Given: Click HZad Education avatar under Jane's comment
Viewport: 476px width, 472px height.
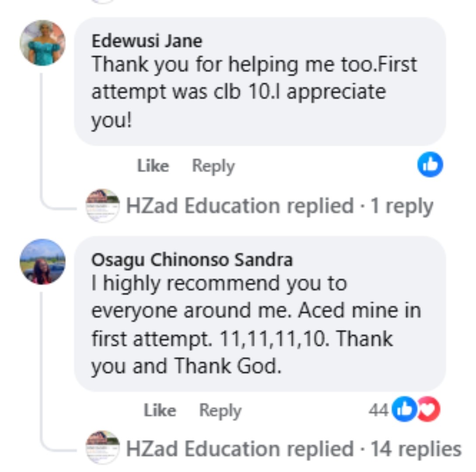Looking at the screenshot, I should click(x=102, y=206).
